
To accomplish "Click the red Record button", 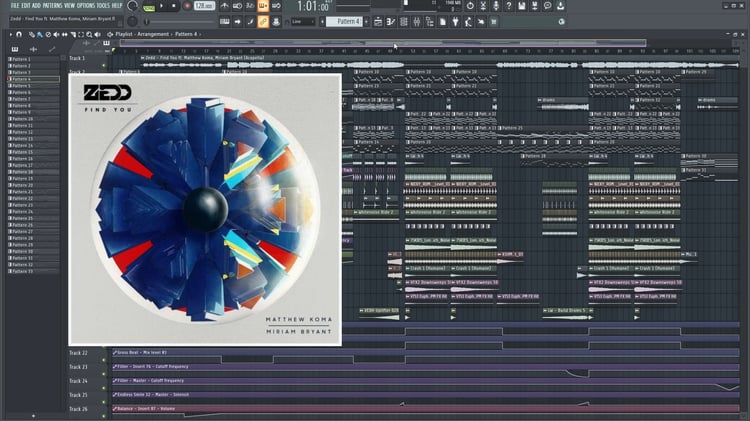I will pos(187,6).
